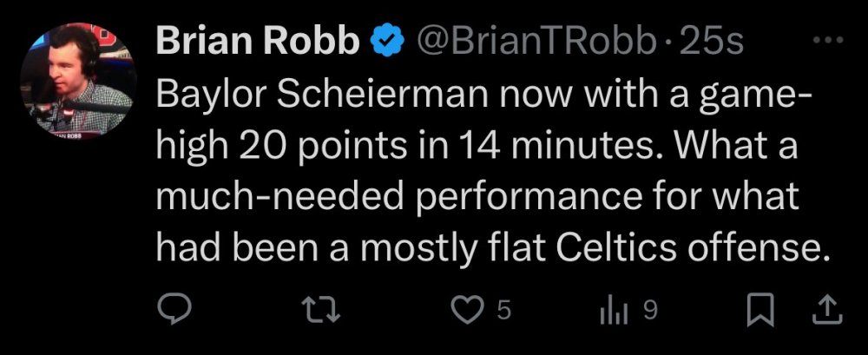Click the like count number 5
Viewport: 868px width, 355px height.
click(505, 309)
